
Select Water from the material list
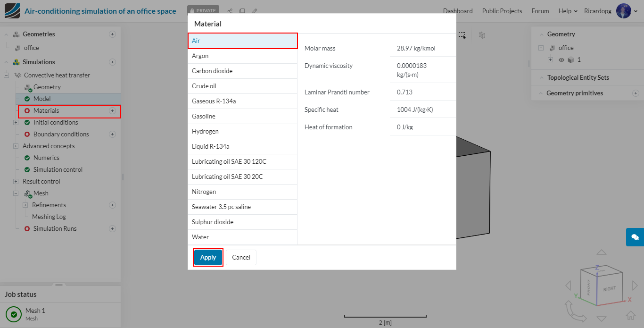(x=200, y=237)
